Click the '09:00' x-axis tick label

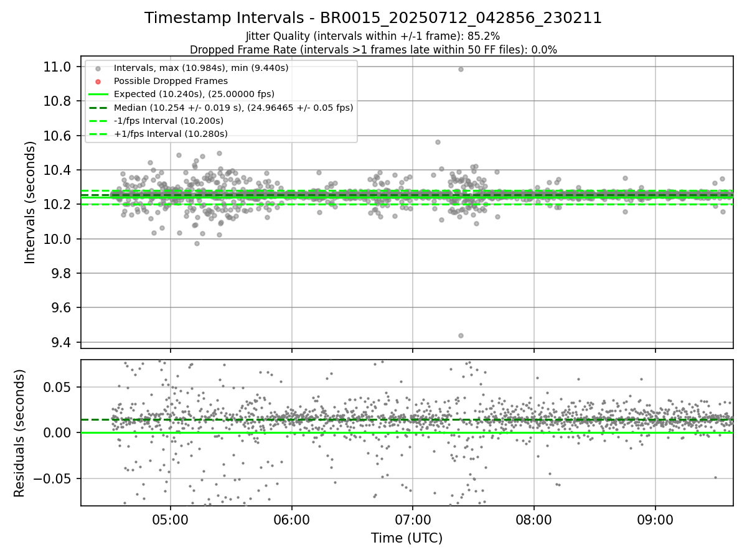[x=655, y=519]
